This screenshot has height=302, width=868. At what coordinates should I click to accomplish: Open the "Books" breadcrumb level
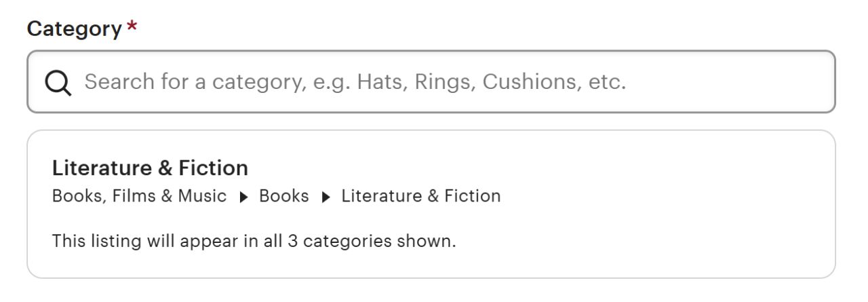pos(283,196)
